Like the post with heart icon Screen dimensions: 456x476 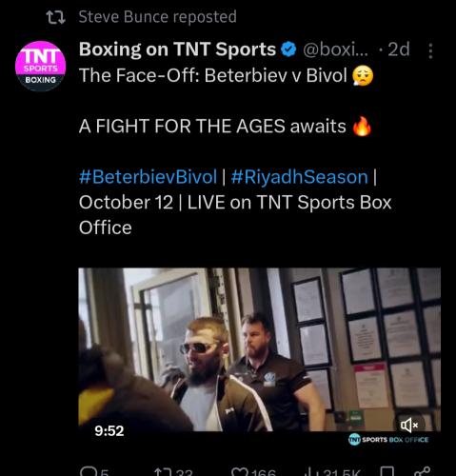(x=240, y=472)
